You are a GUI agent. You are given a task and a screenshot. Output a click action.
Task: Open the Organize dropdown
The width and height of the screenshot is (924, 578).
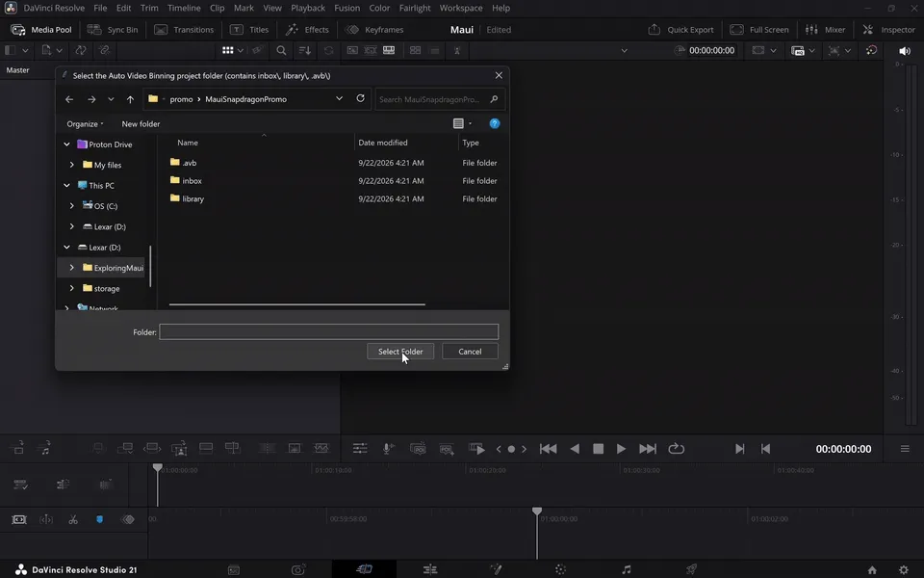[x=85, y=124]
